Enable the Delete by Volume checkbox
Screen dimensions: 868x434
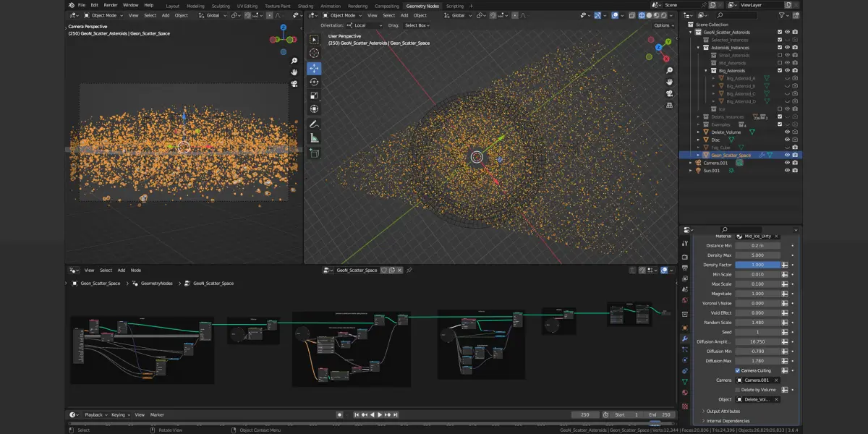pyautogui.click(x=736, y=389)
